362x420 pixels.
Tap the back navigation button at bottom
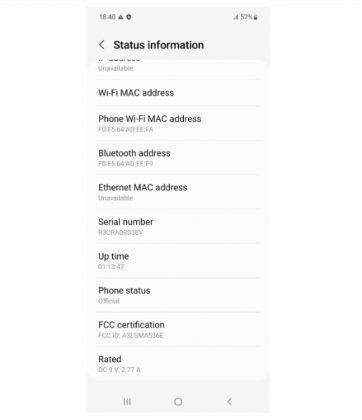point(229,401)
